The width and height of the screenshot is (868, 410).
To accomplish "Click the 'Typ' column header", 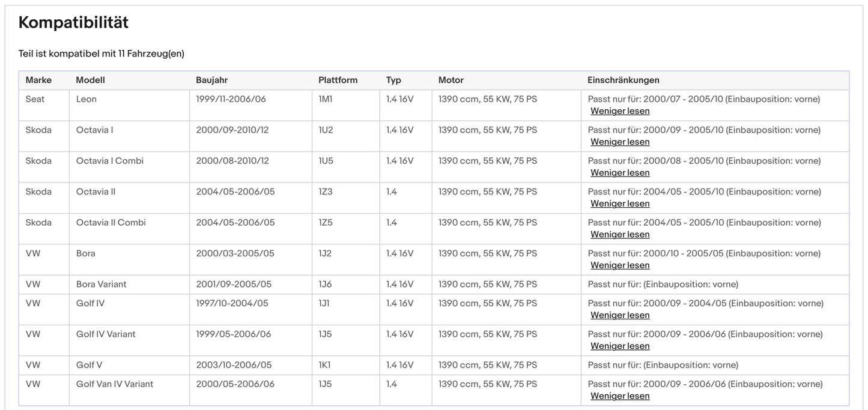I will pyautogui.click(x=393, y=80).
